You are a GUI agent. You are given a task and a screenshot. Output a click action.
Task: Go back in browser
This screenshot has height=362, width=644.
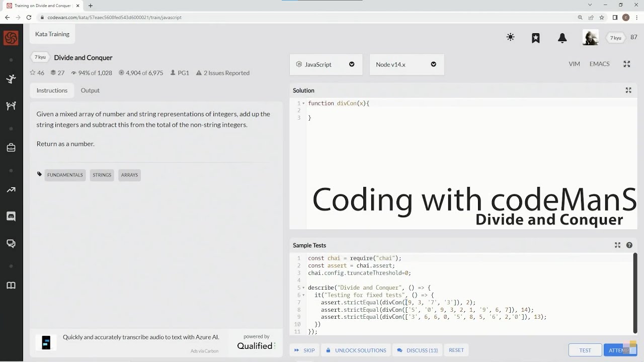tap(7, 17)
